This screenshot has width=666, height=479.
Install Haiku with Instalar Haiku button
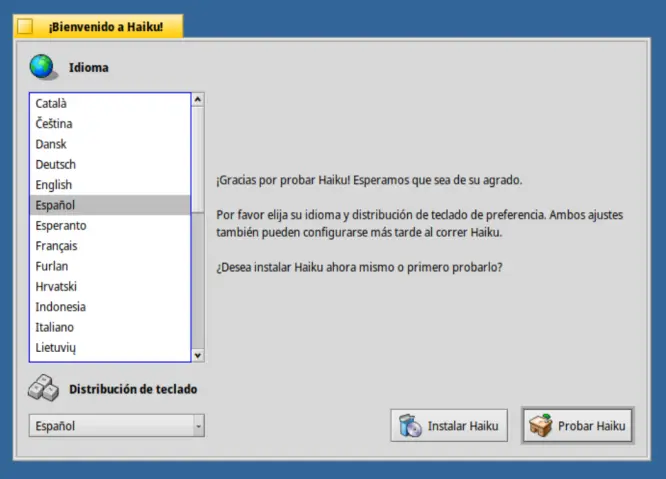449,425
